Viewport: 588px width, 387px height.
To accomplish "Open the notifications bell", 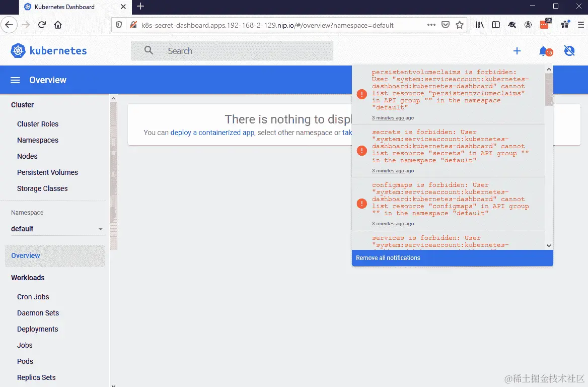I will (543, 50).
